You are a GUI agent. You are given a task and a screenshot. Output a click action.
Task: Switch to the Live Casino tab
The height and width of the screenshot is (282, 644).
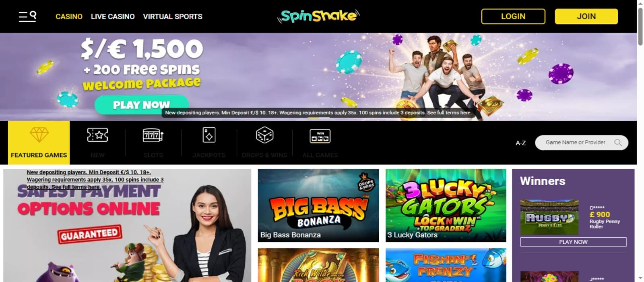click(x=113, y=17)
